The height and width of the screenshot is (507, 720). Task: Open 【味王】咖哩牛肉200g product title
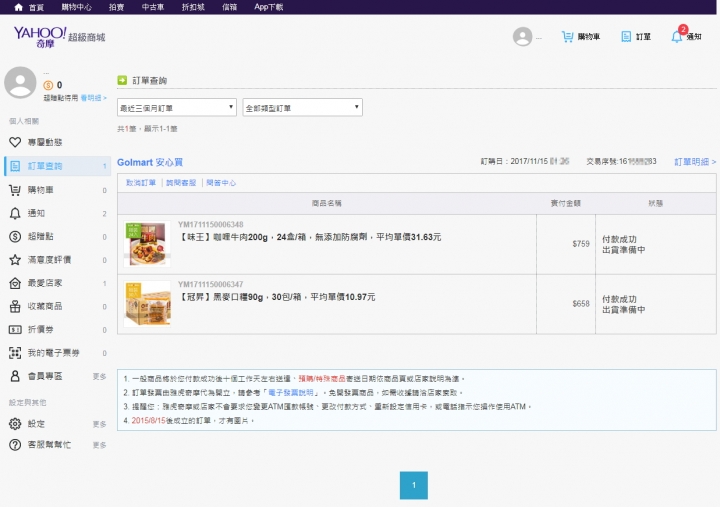click(310, 237)
